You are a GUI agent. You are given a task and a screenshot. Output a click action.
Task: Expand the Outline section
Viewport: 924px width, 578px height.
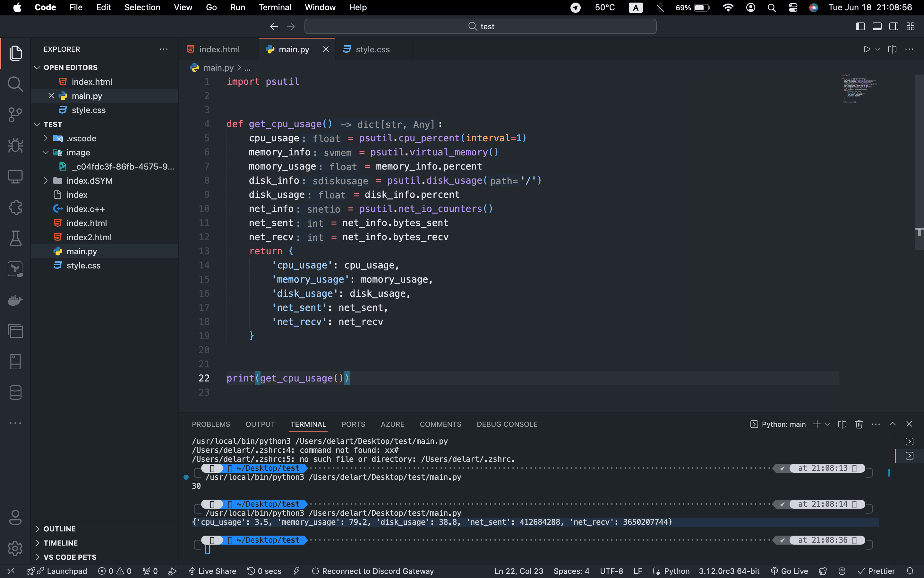click(37, 529)
